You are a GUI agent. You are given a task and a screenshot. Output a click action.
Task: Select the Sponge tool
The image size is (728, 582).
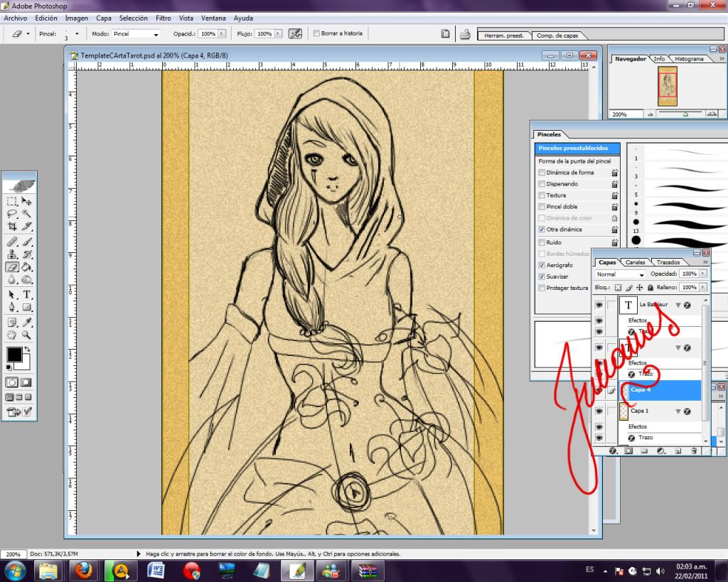coord(26,279)
